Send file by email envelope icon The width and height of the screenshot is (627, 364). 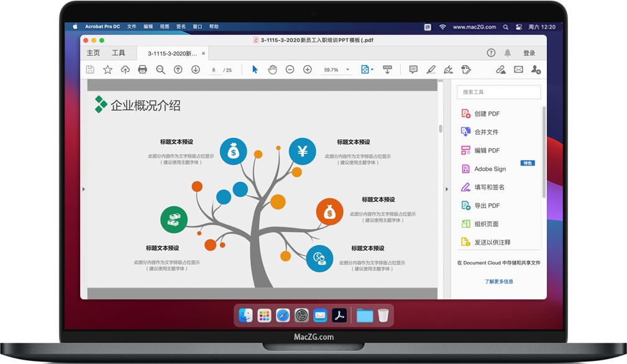click(x=518, y=70)
